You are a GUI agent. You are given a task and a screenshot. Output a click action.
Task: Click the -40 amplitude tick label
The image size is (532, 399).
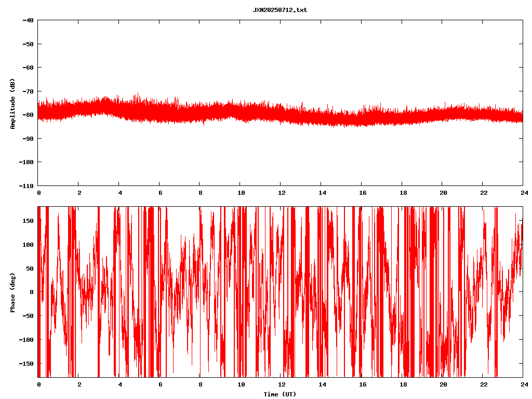coord(28,20)
